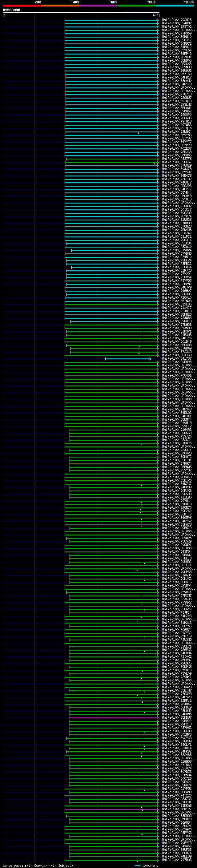
Task: Click UniRef100_B2IY87 label
Action: [x=177, y=139]
